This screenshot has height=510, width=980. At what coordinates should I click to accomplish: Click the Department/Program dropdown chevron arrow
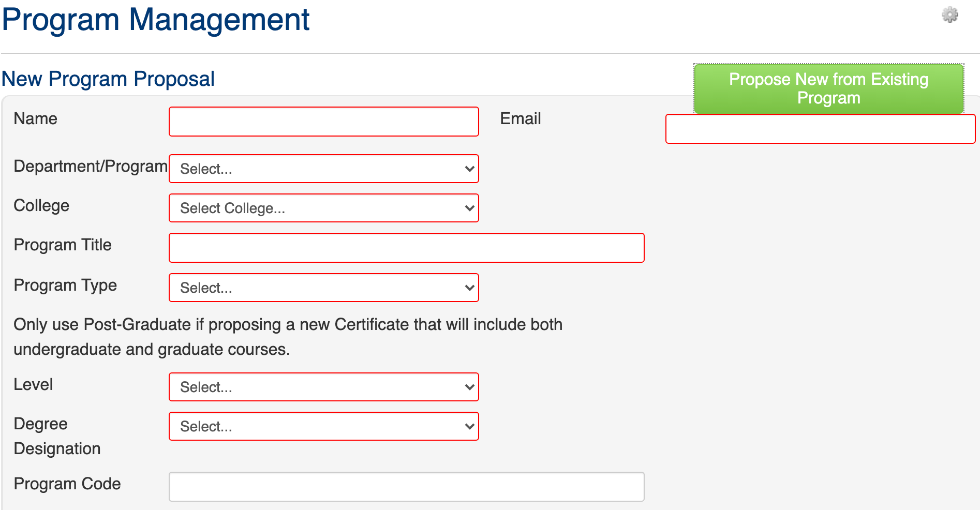[469, 169]
